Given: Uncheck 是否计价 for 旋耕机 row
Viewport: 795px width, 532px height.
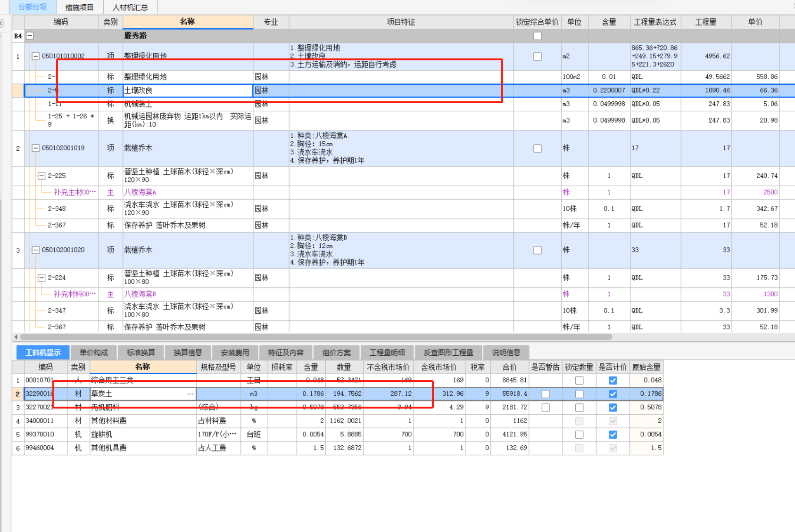Looking at the screenshot, I should tap(613, 434).
